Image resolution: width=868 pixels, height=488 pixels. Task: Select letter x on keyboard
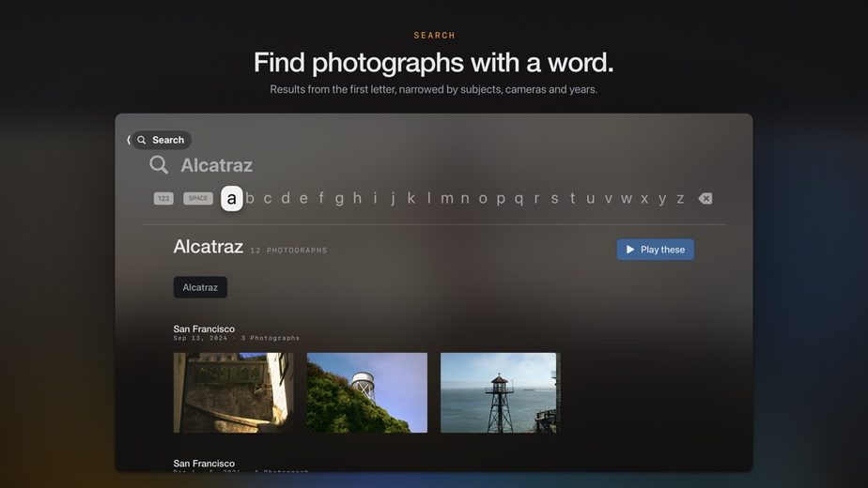point(644,198)
